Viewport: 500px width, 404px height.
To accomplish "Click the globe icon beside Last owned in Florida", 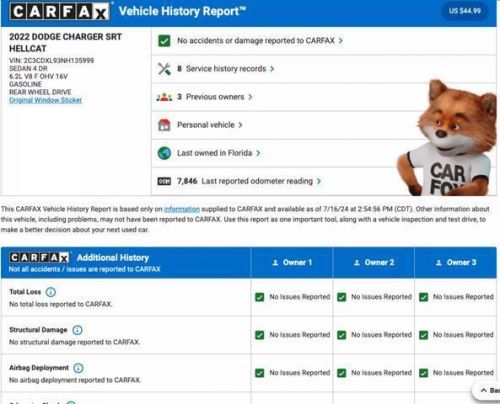I will point(164,153).
